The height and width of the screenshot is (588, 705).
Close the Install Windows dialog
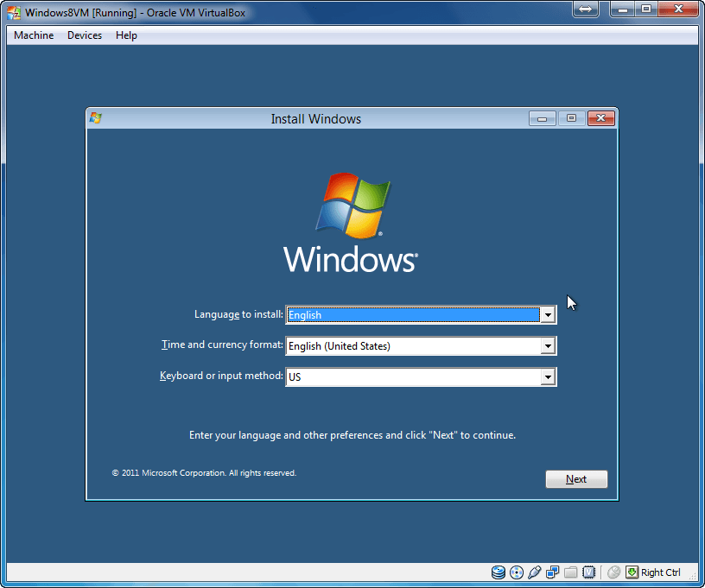click(600, 118)
